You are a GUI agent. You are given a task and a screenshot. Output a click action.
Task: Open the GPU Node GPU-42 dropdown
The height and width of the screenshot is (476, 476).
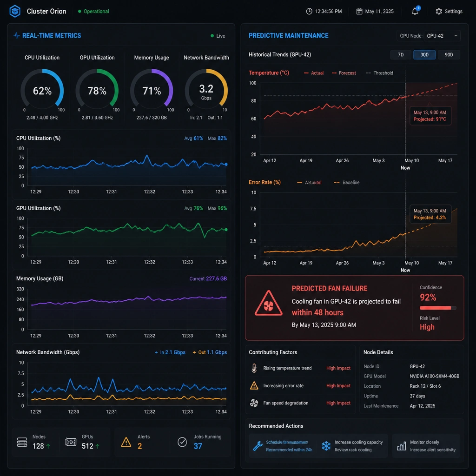(442, 36)
